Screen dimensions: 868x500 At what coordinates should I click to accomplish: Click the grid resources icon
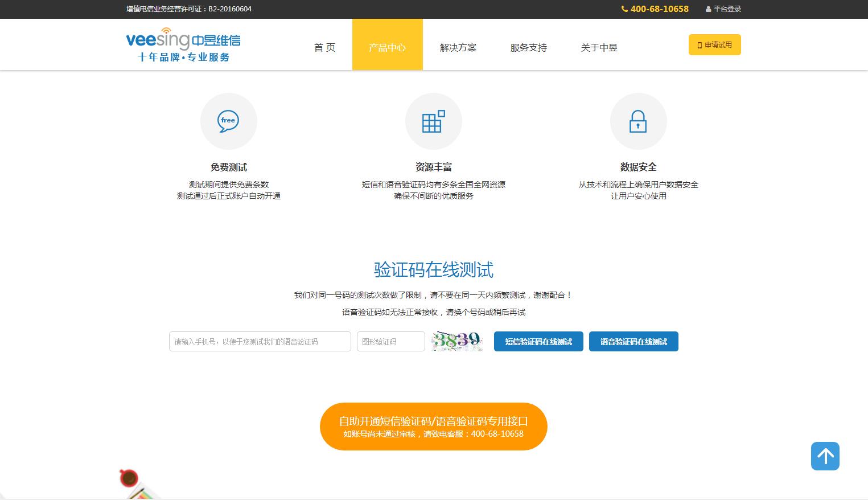coord(433,121)
